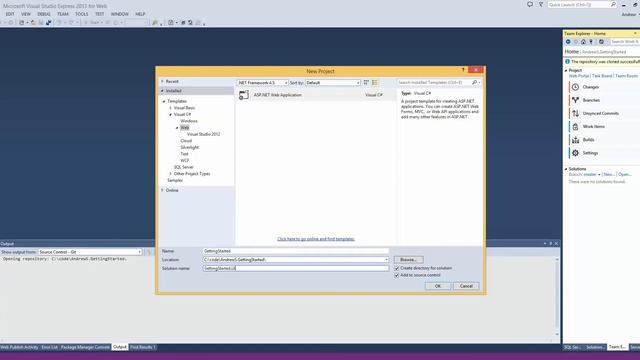Switch to Find Results 1 tab
640x360 pixels.
pos(142,347)
